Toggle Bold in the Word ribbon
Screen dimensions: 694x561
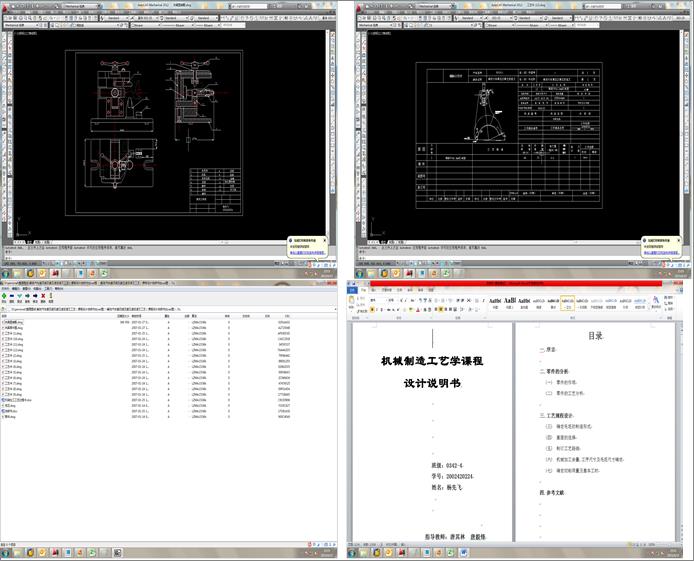click(x=372, y=310)
